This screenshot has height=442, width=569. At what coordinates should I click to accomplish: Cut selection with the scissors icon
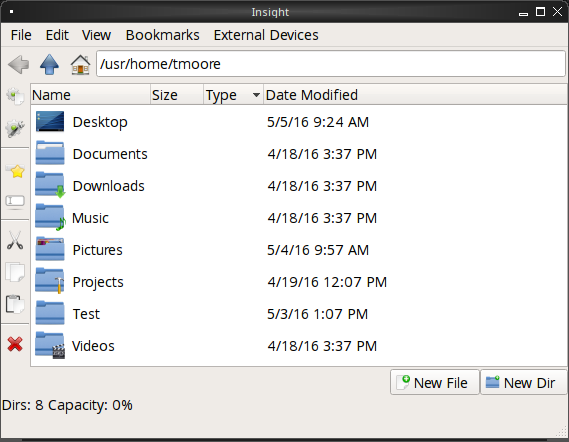pos(15,240)
